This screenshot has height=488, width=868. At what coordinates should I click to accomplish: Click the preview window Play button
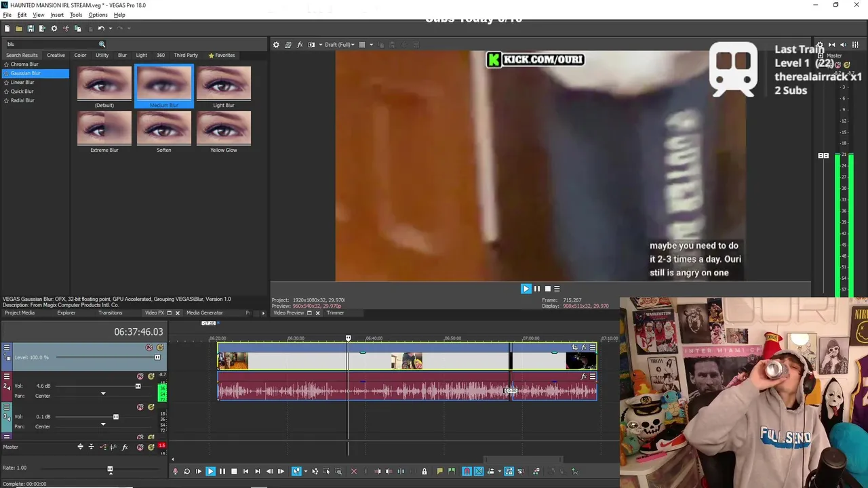click(x=526, y=289)
